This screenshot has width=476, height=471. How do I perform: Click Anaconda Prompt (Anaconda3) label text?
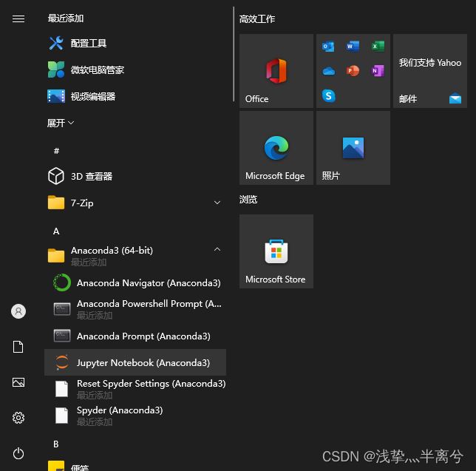[143, 336]
